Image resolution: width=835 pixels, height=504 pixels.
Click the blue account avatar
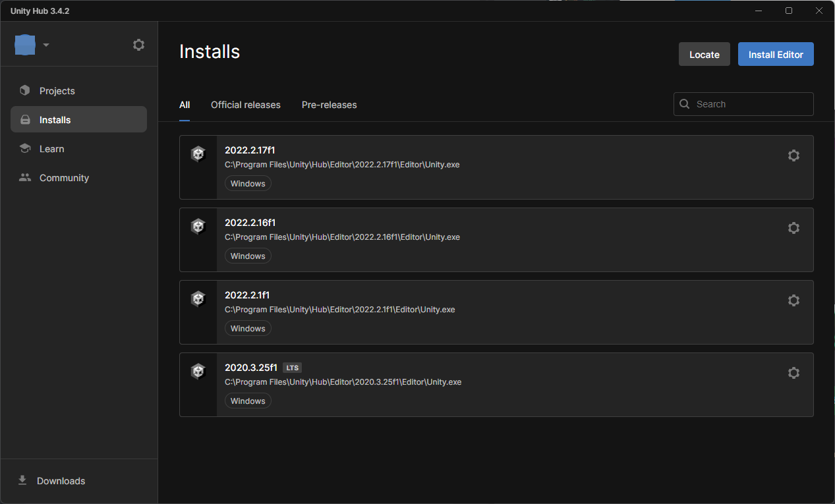25,45
